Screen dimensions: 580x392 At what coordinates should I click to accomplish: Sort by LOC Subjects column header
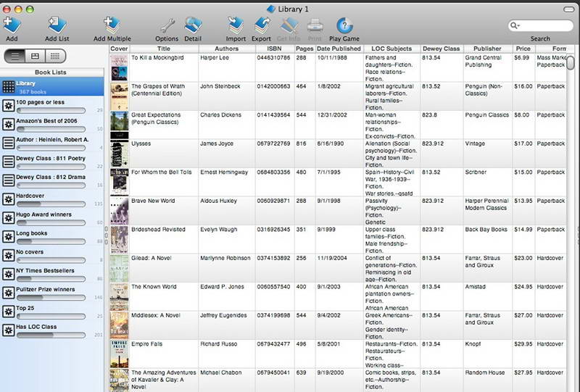click(x=391, y=49)
